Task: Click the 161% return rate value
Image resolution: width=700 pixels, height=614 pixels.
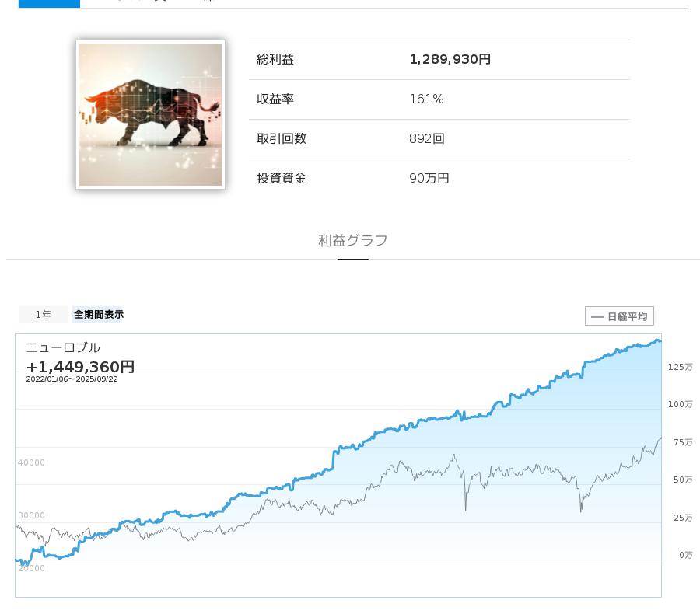Action: coord(426,99)
